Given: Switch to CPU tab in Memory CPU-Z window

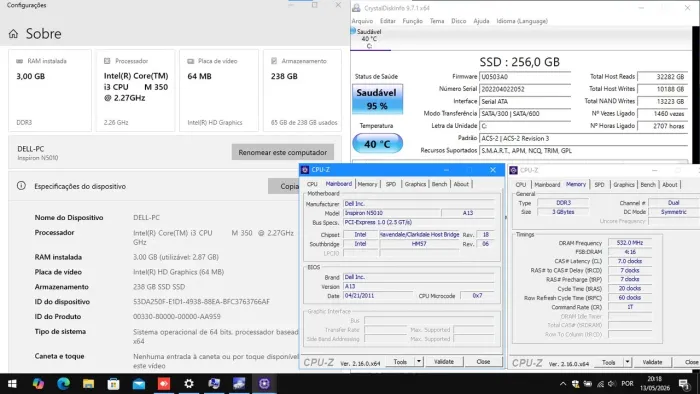Looking at the screenshot, I should point(521,184).
